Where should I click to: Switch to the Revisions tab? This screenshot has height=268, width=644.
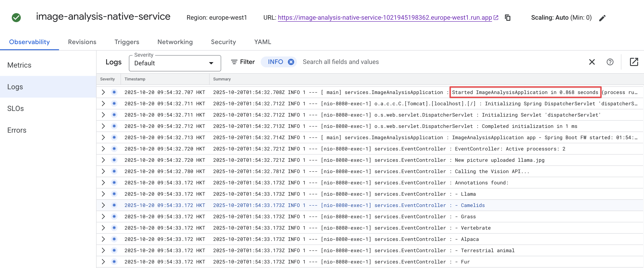[82, 42]
